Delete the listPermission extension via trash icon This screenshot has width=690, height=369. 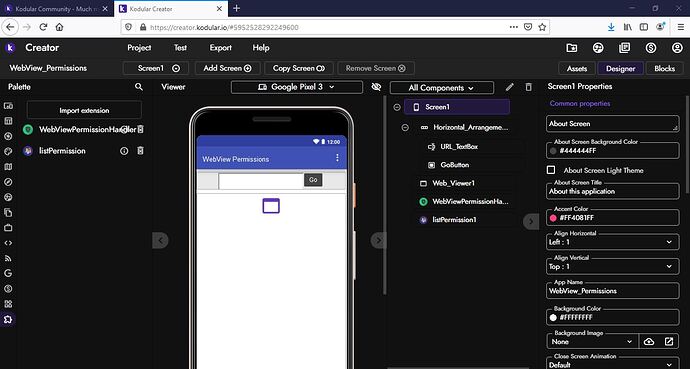point(140,151)
